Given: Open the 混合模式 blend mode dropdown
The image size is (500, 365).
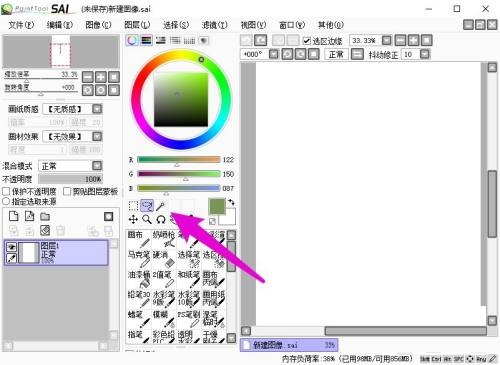Looking at the screenshot, I should click(x=97, y=166).
